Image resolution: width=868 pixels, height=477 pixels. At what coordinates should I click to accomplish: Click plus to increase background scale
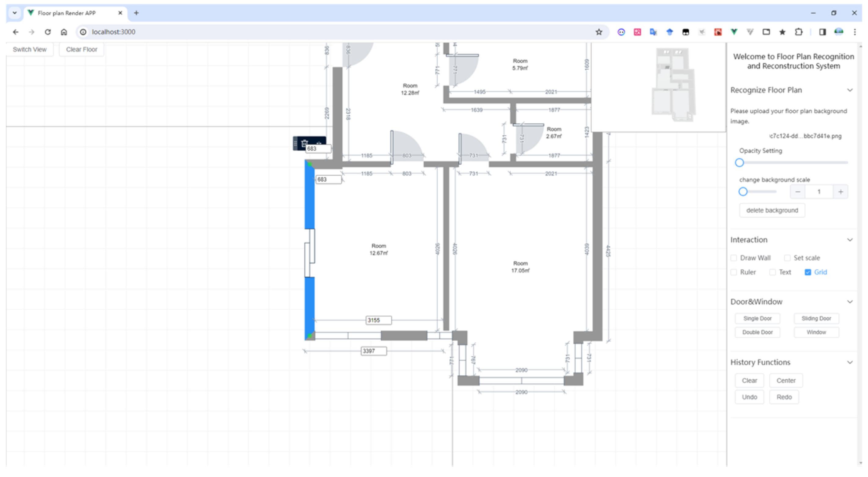[841, 192]
